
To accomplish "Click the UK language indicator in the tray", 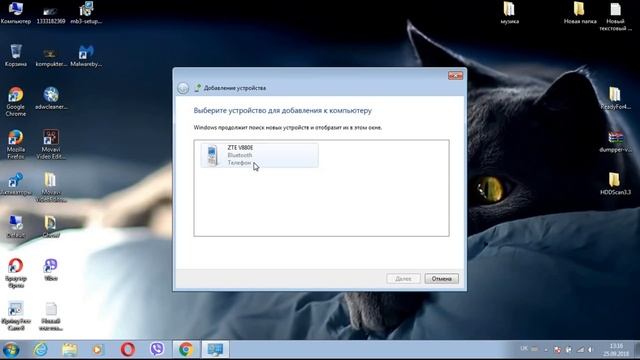I will 524,349.
